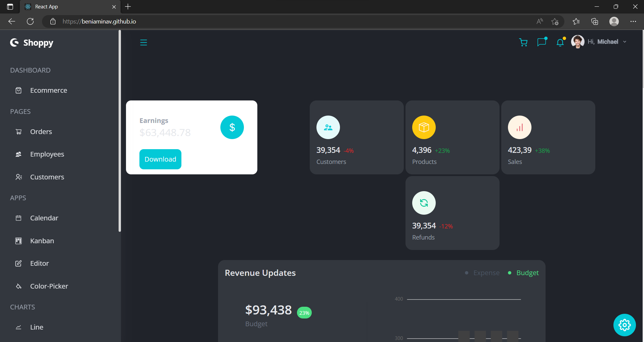
Task: Click the dollar icon on Earnings card
Action: [x=232, y=127]
